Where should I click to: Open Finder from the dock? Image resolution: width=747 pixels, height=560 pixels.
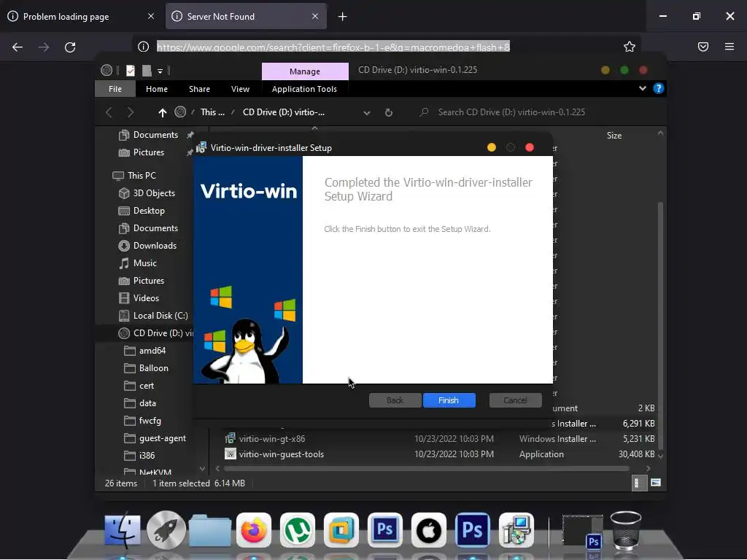point(123,530)
